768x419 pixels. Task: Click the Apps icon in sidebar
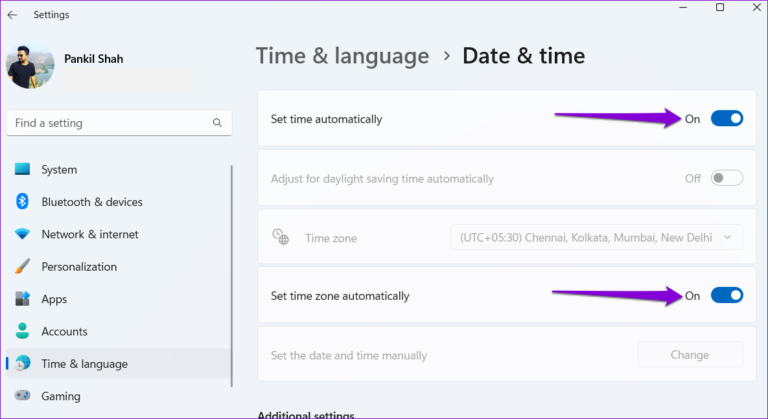22,299
